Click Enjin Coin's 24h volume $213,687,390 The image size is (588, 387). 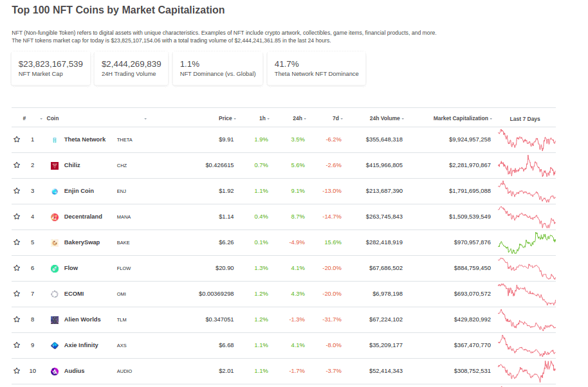click(x=384, y=191)
